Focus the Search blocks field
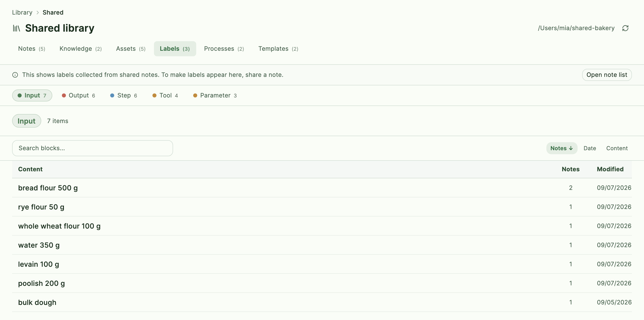Viewport: 644px width, 320px height. (93, 148)
